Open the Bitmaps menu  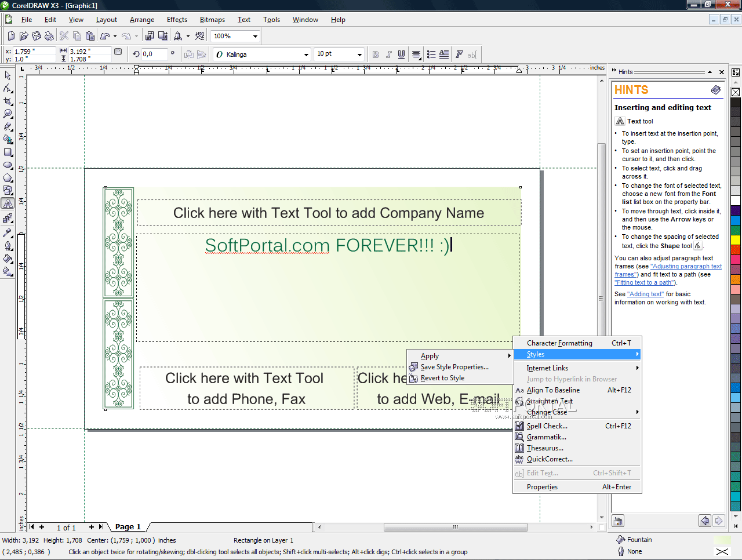(x=212, y=20)
